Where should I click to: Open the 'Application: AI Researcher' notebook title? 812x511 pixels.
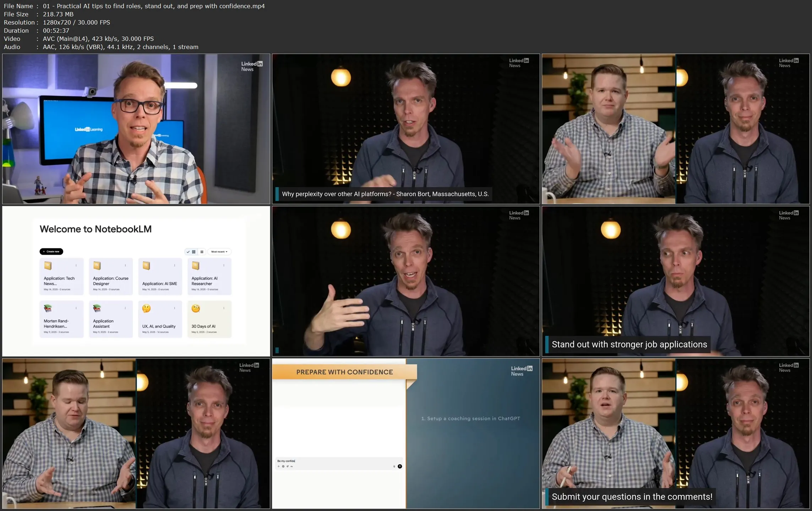point(205,281)
